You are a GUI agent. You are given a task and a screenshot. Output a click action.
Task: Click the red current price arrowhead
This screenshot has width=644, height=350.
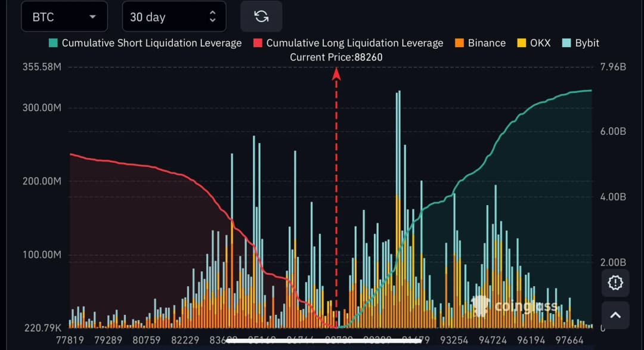[336, 73]
